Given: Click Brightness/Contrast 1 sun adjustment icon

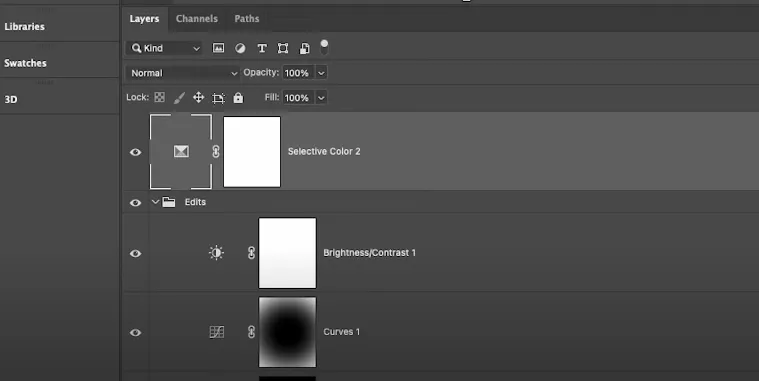Looking at the screenshot, I should pos(216,253).
